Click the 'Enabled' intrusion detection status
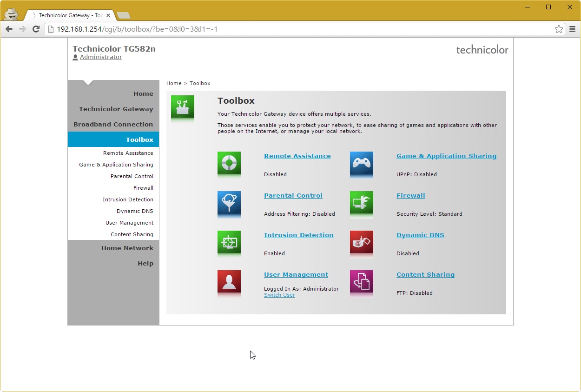The width and height of the screenshot is (581, 392). [x=274, y=254]
